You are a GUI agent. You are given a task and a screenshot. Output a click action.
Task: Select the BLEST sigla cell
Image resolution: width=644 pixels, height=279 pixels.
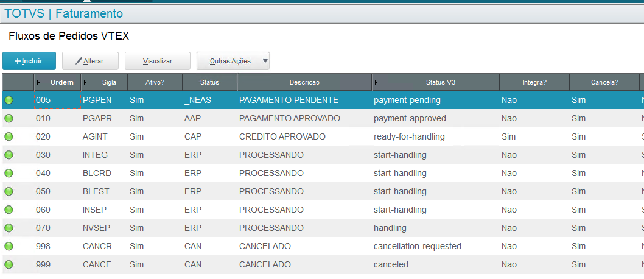105,191
